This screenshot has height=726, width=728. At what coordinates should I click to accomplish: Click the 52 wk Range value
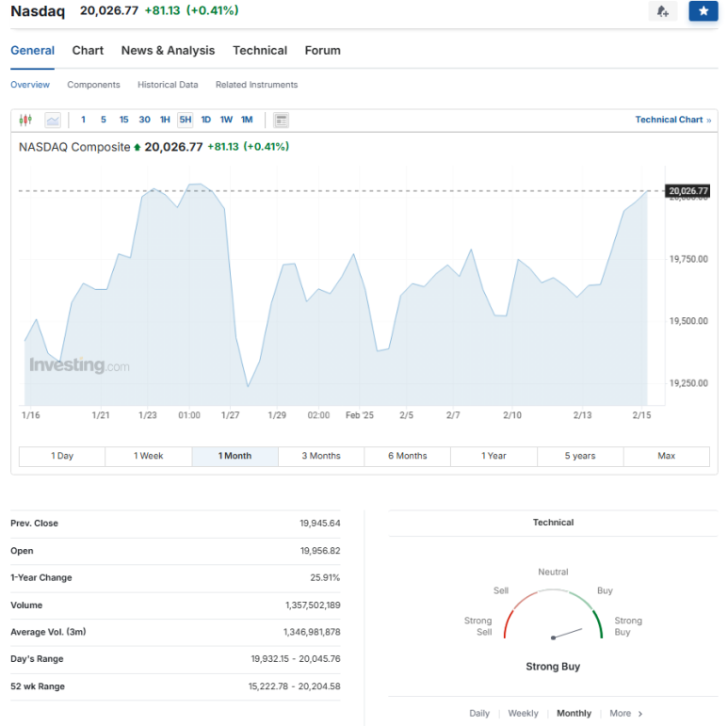(295, 686)
